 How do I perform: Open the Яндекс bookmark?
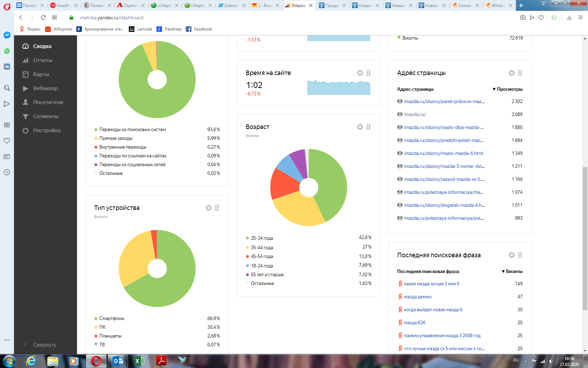30,29
